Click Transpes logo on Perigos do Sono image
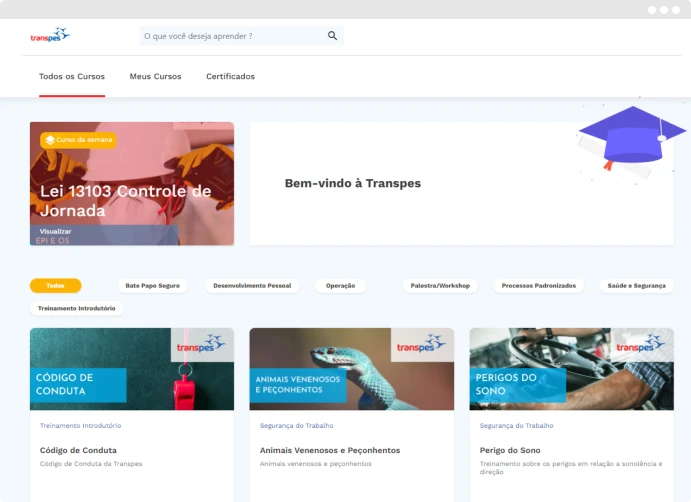The image size is (691, 502). click(641, 344)
